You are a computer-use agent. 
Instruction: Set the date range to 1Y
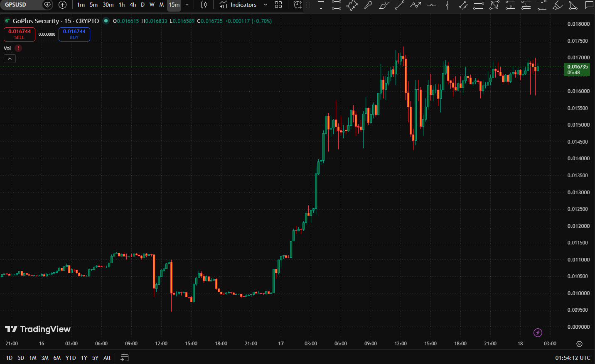(84, 358)
